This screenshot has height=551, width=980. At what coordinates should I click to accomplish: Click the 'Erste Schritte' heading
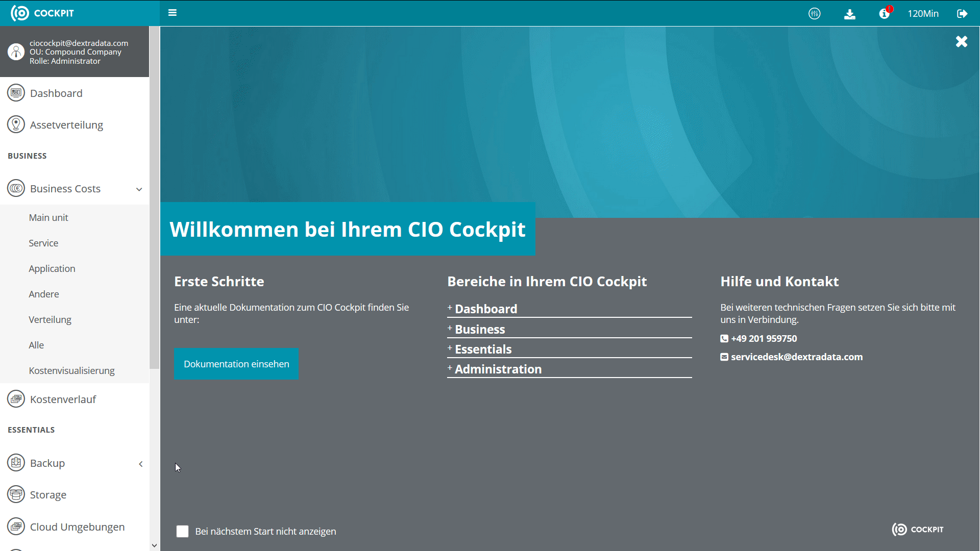click(x=219, y=282)
